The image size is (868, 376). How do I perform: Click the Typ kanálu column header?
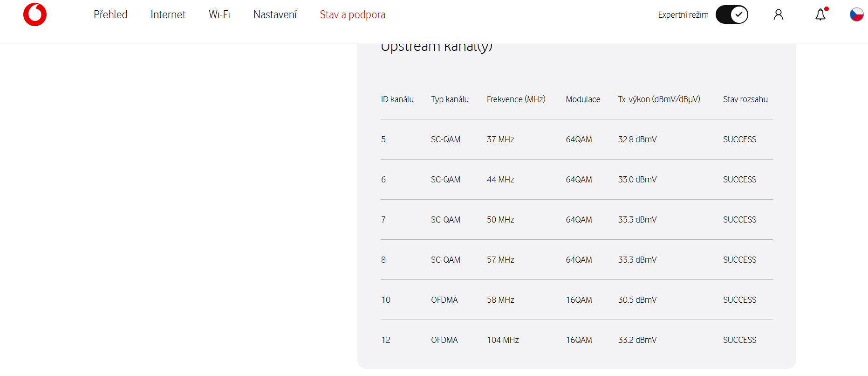(450, 99)
